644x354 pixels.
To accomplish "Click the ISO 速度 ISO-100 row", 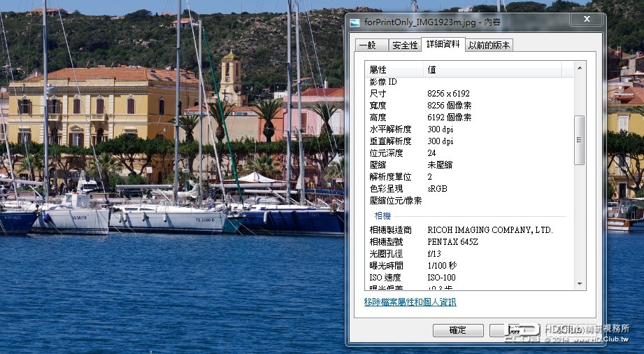I will [x=469, y=278].
